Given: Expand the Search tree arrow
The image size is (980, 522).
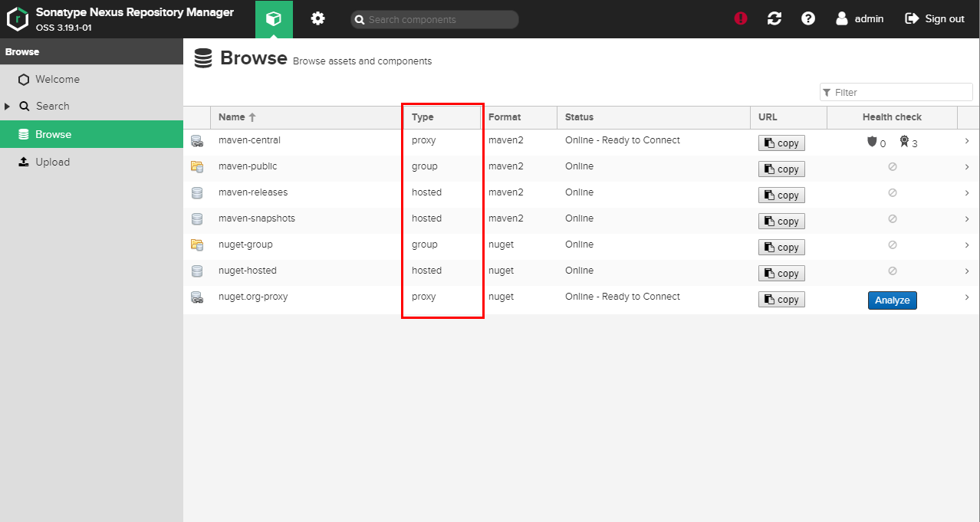Looking at the screenshot, I should pos(8,107).
